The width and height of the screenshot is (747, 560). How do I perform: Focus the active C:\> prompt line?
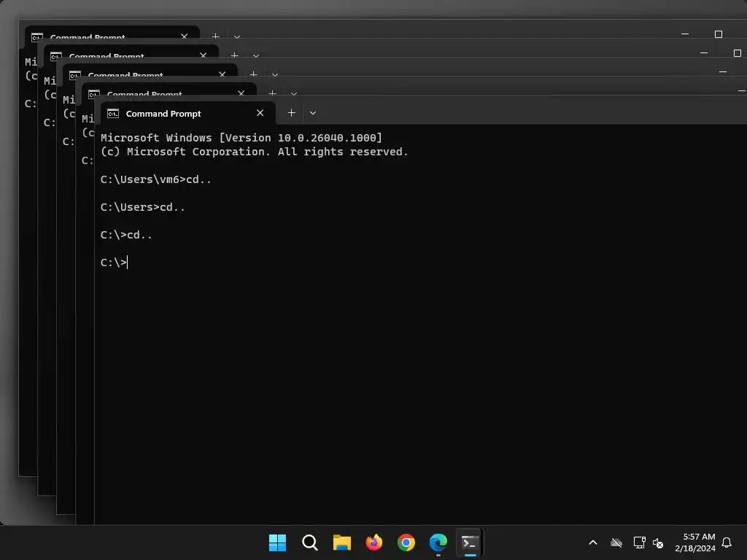click(114, 262)
